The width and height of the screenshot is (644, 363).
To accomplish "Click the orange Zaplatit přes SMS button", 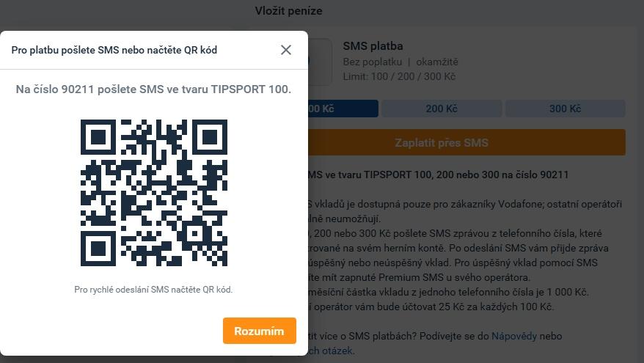I will pyautogui.click(x=466, y=142).
